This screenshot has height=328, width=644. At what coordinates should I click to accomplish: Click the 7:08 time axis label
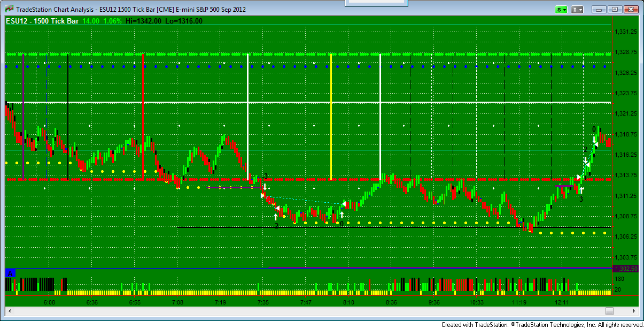(x=177, y=302)
